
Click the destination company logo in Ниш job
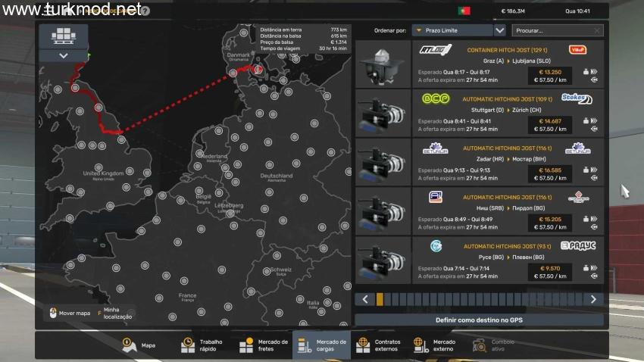[x=578, y=198]
